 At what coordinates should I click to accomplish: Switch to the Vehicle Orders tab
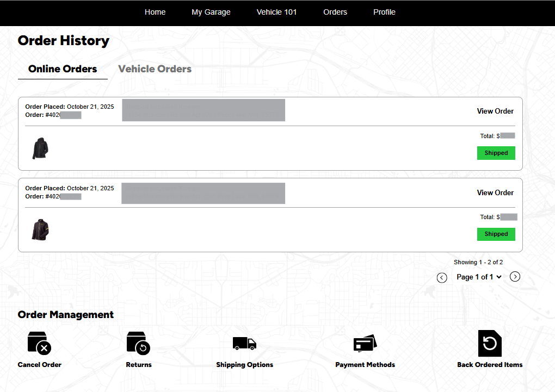coord(155,69)
